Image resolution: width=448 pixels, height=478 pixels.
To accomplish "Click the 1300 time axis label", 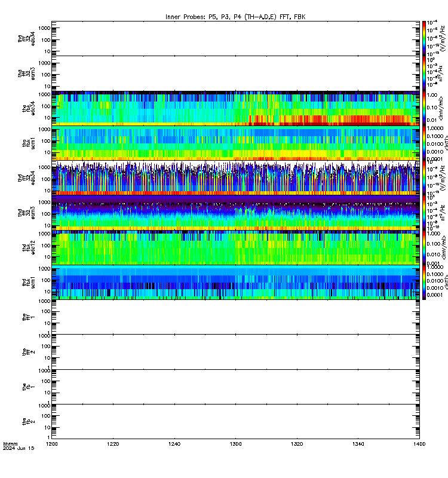I will coord(235,444).
